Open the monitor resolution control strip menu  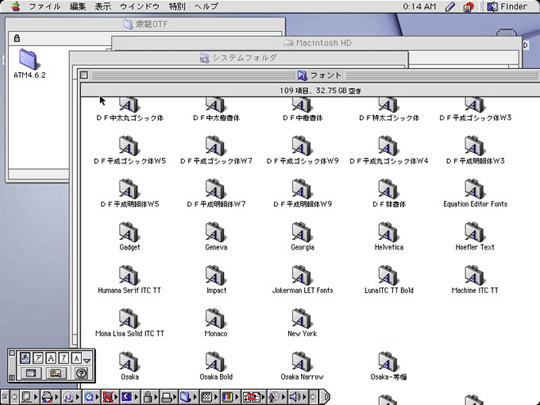point(209,397)
